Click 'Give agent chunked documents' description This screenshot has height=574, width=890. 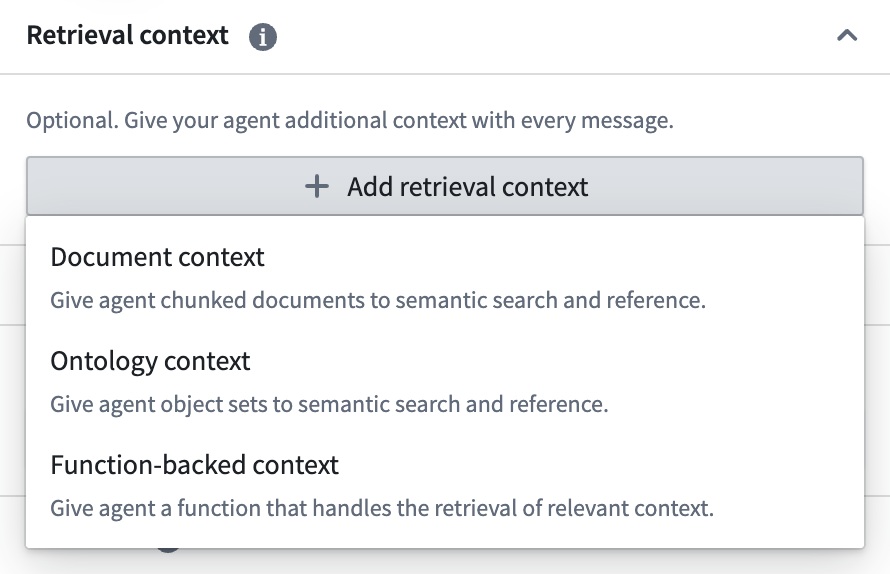[x=200, y=300]
